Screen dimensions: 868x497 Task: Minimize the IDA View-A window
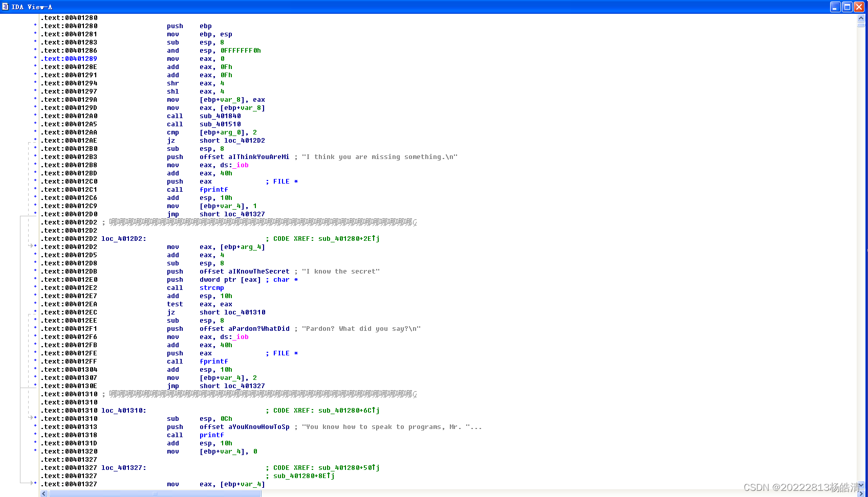click(x=835, y=7)
